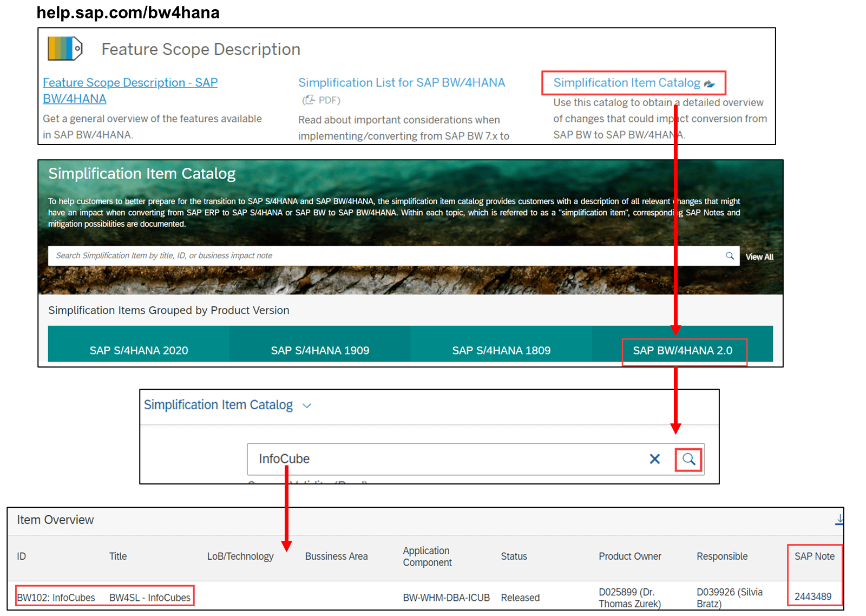
Task: Select the BW4SL - InfoCubes title cell
Action: 150,598
